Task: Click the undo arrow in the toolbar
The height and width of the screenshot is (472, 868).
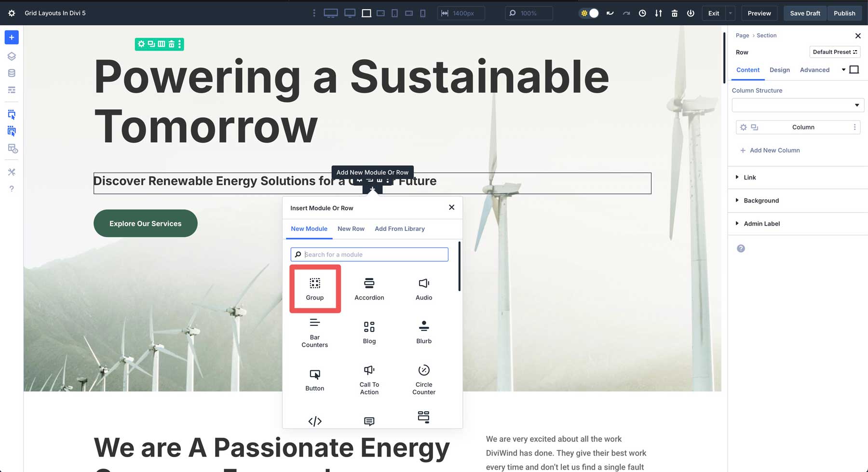Action: tap(610, 13)
